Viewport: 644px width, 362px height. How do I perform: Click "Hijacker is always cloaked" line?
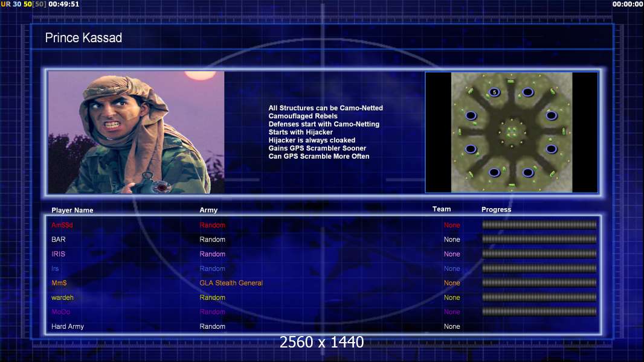click(x=312, y=140)
